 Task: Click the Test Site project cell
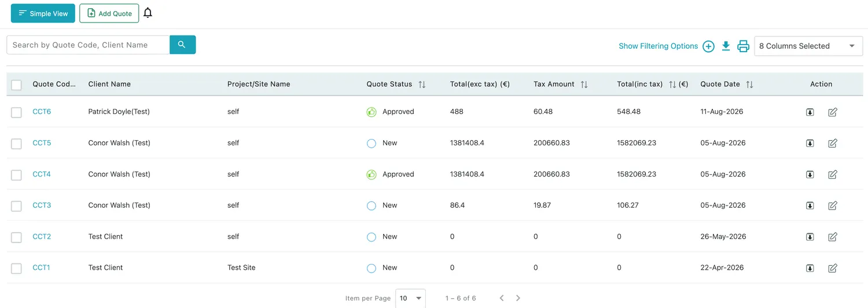click(241, 268)
